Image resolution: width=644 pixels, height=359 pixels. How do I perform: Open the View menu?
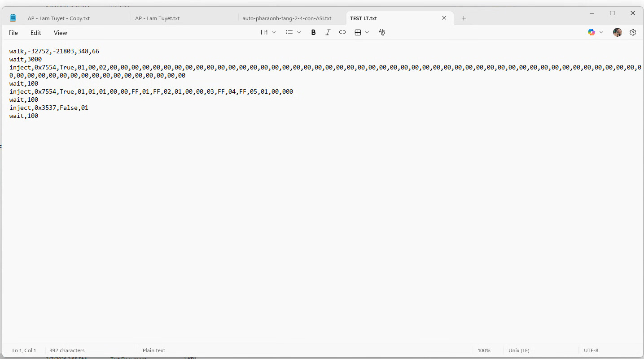pyautogui.click(x=60, y=33)
